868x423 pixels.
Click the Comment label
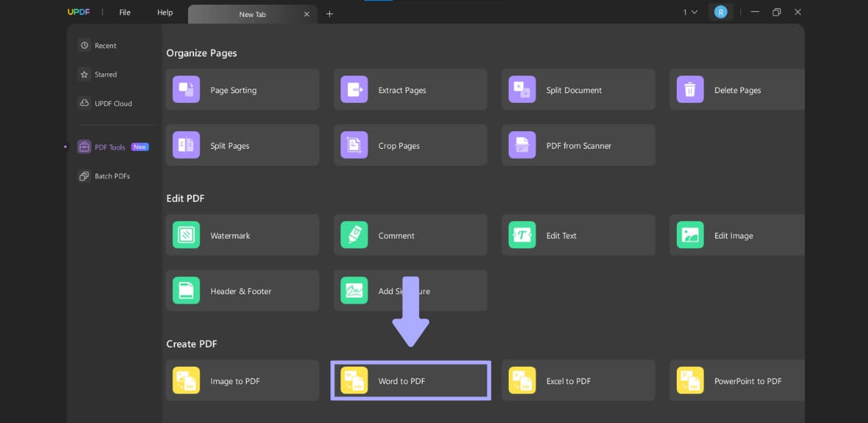click(397, 235)
